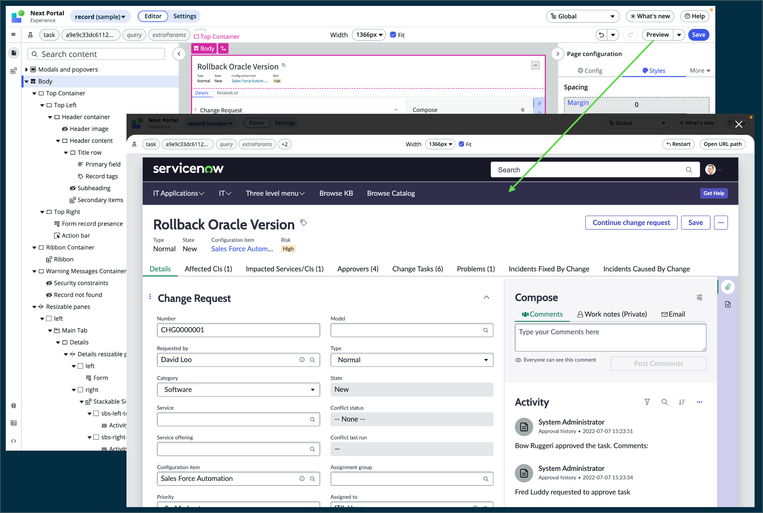Screen dimensions: 763x513
Task: Click Next Portal Experience logo icon
Action: click(x=18, y=16)
